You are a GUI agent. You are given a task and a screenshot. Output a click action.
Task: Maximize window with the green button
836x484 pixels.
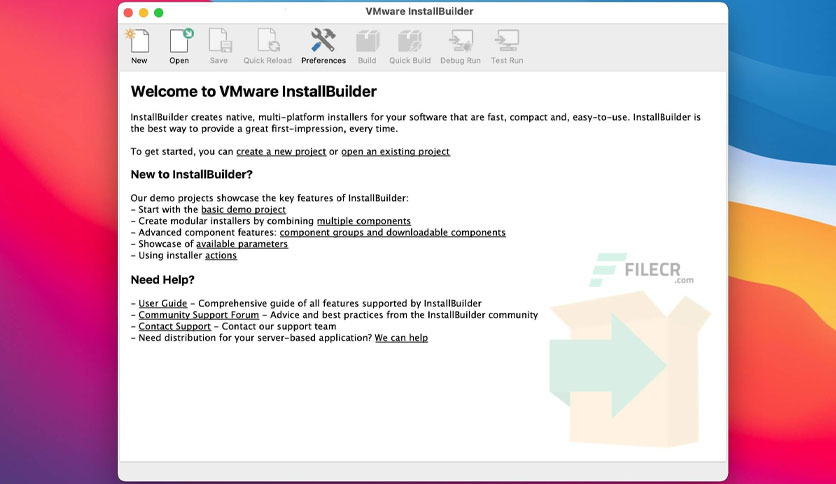[x=158, y=12]
